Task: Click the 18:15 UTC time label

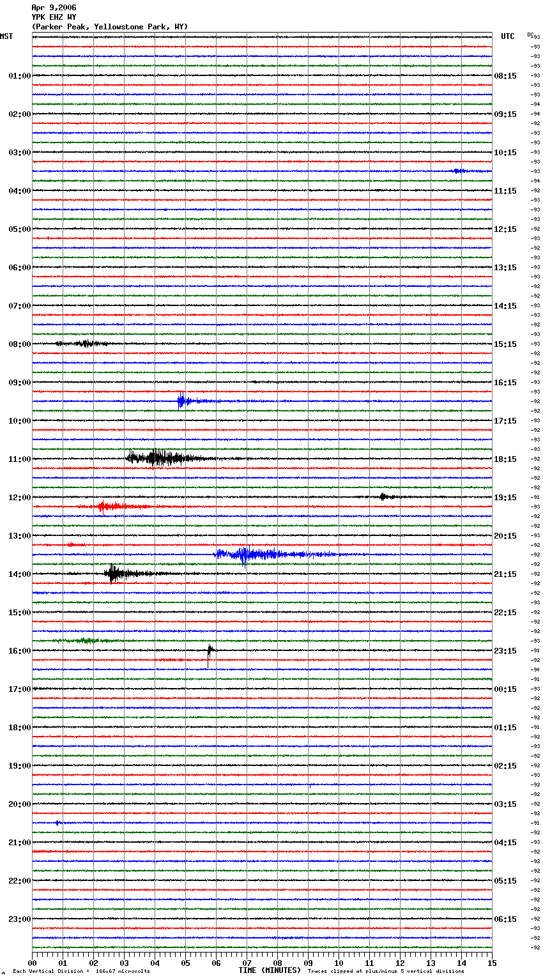Action: (x=505, y=459)
